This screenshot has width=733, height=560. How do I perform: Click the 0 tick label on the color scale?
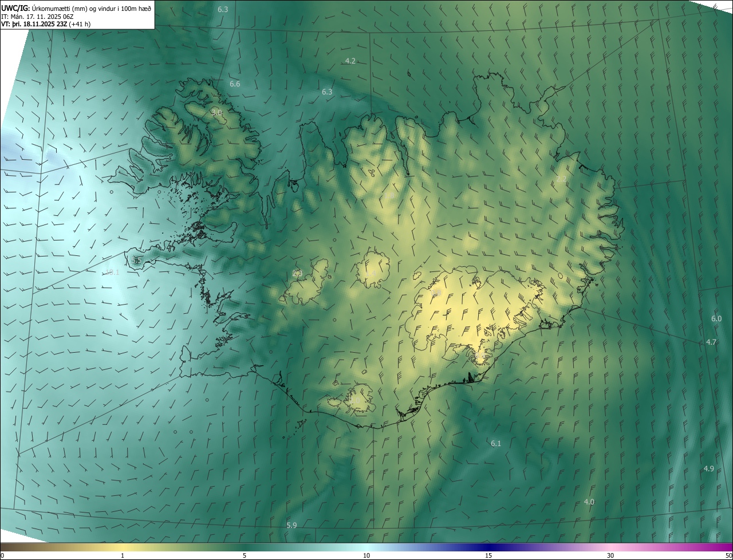[x=2, y=555]
